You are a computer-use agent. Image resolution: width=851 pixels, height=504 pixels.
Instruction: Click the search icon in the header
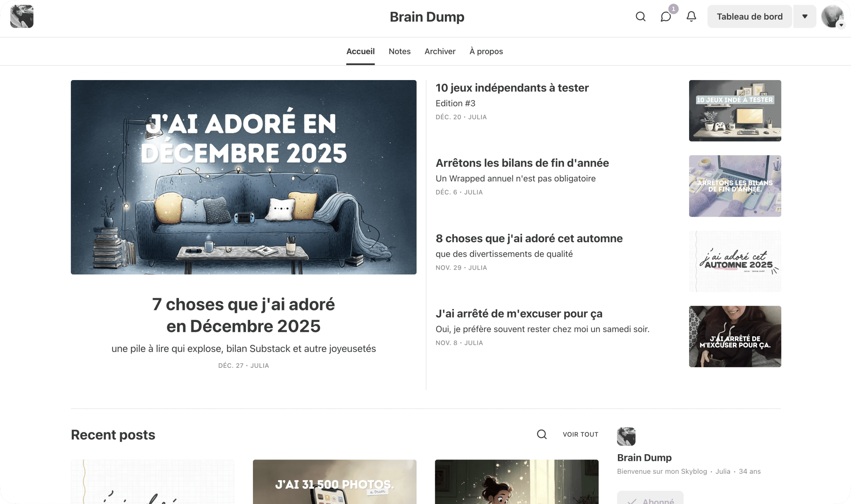coord(640,16)
